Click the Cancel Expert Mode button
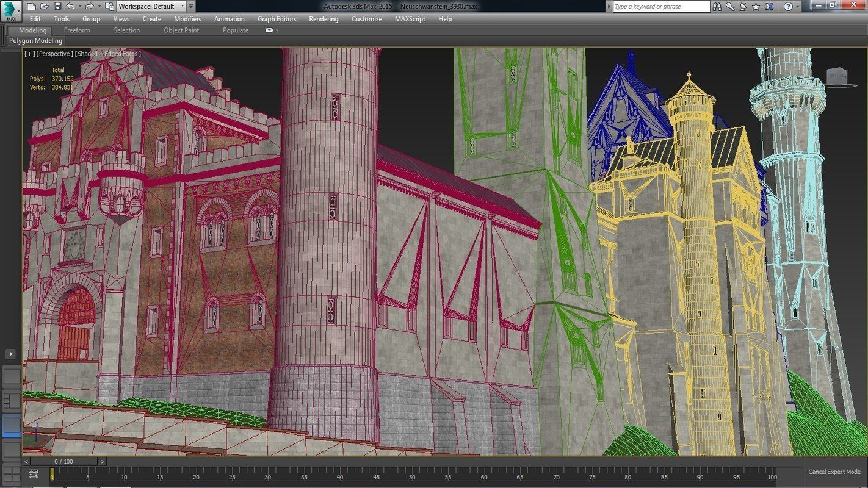This screenshot has width=868, height=488. [834, 472]
